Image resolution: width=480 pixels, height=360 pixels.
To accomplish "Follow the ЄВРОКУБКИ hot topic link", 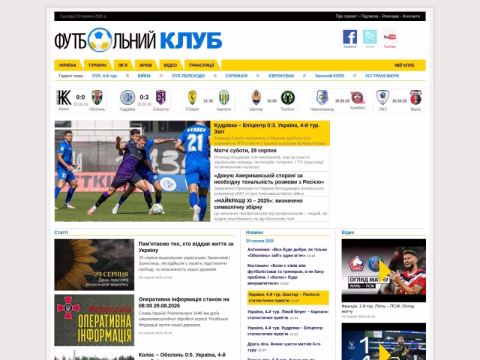I will click(281, 76).
